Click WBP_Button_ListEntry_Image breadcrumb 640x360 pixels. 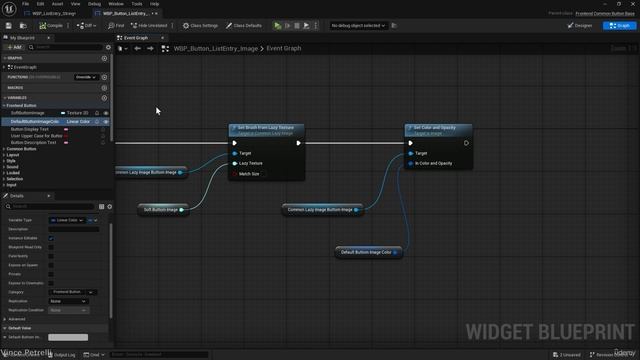coord(216,49)
